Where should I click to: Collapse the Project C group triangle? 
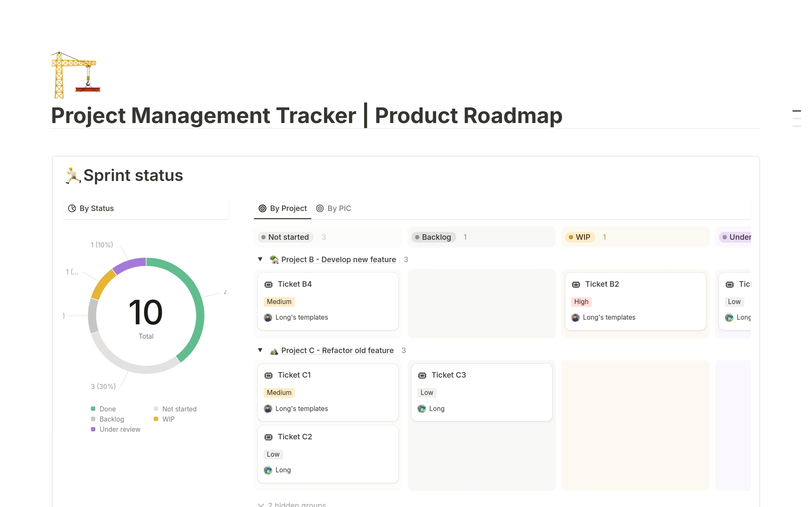coord(260,350)
